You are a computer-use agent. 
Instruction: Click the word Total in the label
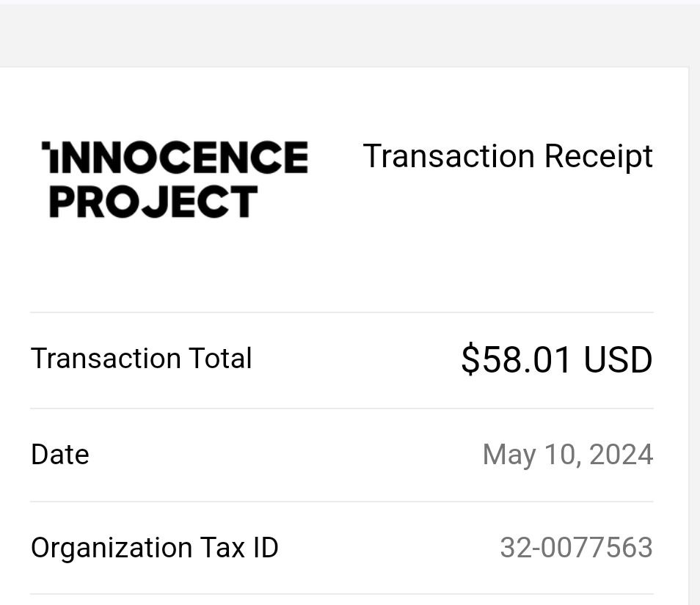point(221,359)
